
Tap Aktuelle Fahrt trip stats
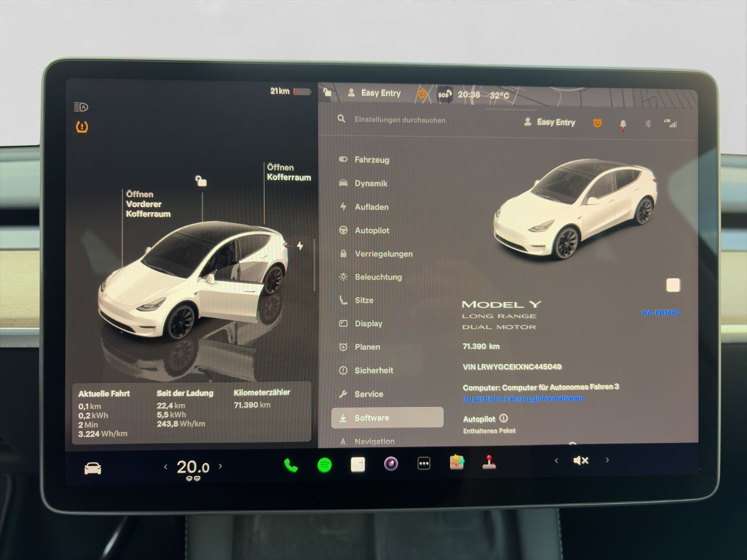pyautogui.click(x=104, y=413)
